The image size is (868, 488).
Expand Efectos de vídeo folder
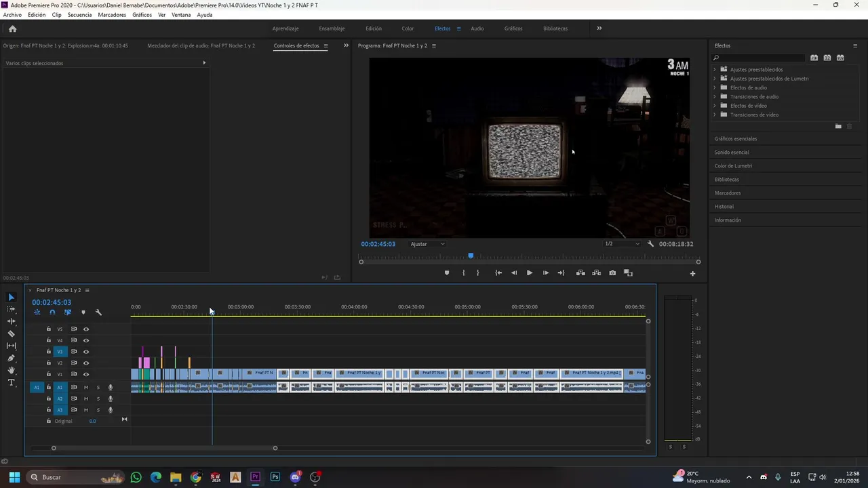coord(714,106)
